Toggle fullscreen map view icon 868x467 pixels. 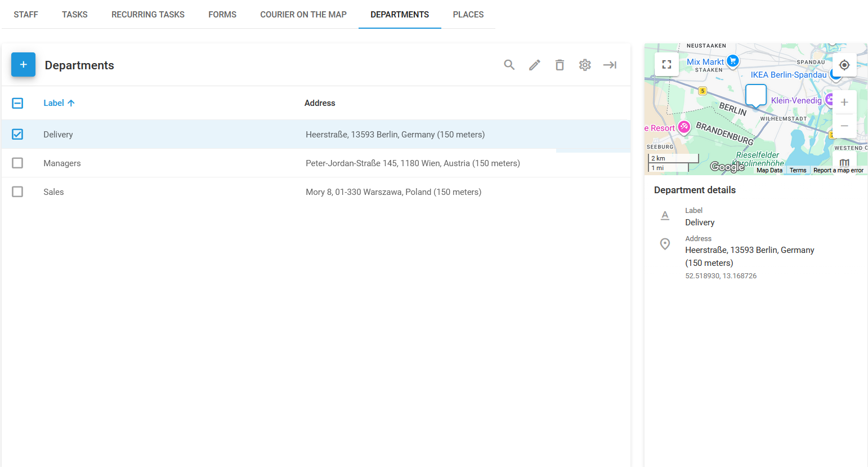click(x=667, y=64)
